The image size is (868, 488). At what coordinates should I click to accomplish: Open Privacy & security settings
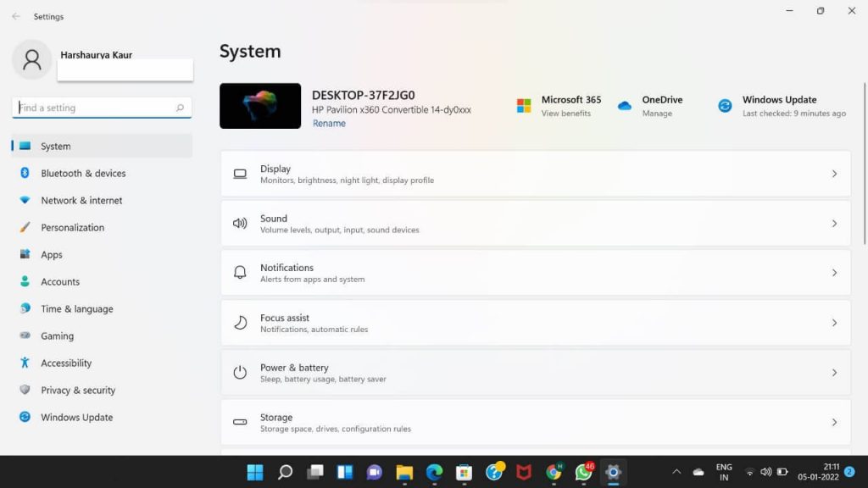point(78,390)
